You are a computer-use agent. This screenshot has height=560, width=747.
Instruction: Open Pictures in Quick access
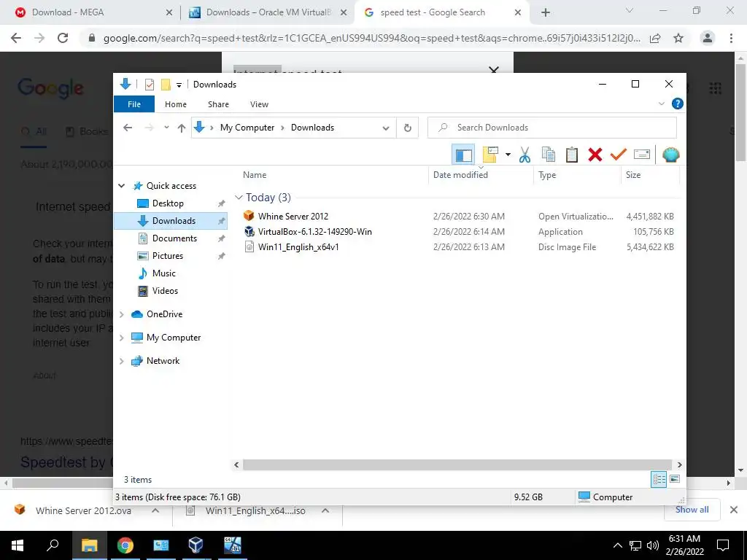(x=167, y=256)
